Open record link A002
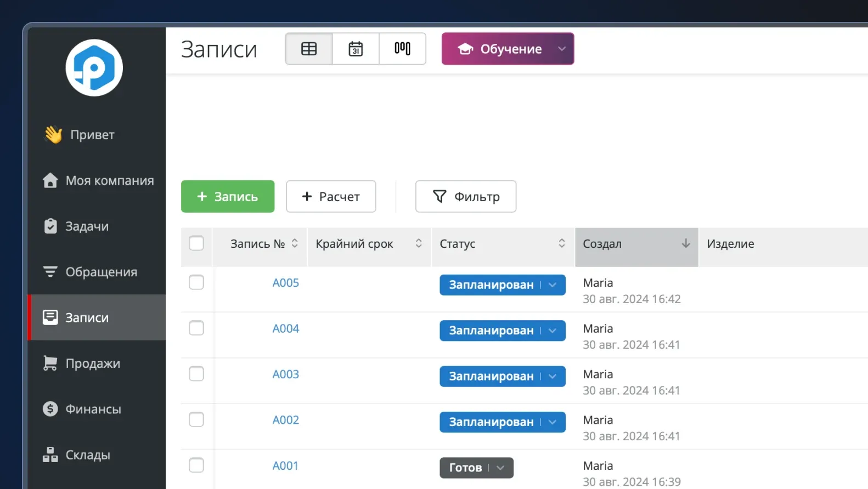This screenshot has height=489, width=868. coord(286,420)
